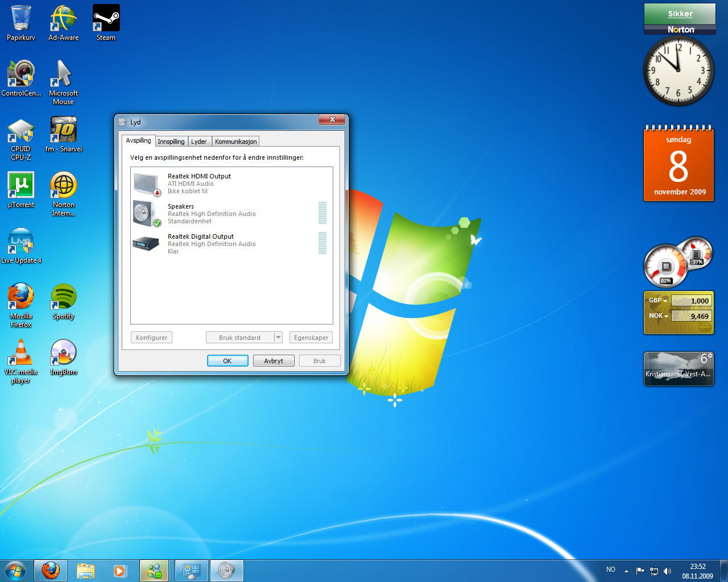
Task: Select the Realtek Digital Output device
Action: 199,243
